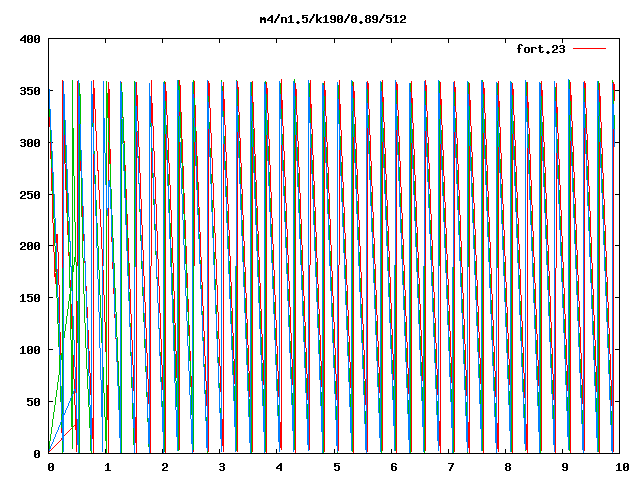Viewport: 640px width, 480px height.
Task: Click the y-axis label 350
Action: (30, 91)
